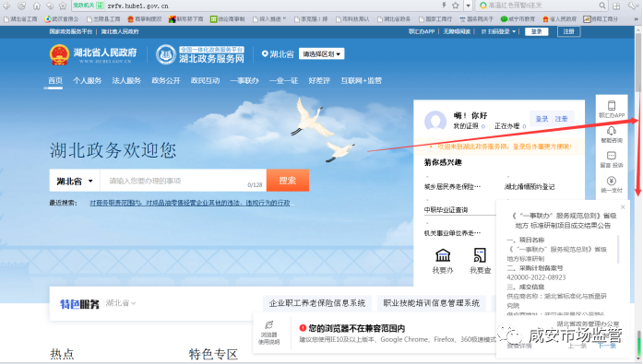Open the 湖北省工商 bookmark
This screenshot has height=364, width=643.
[20, 18]
